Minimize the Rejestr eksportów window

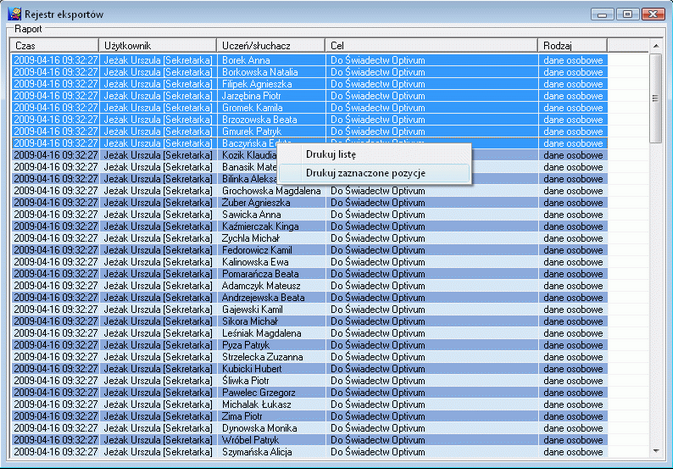click(602, 14)
